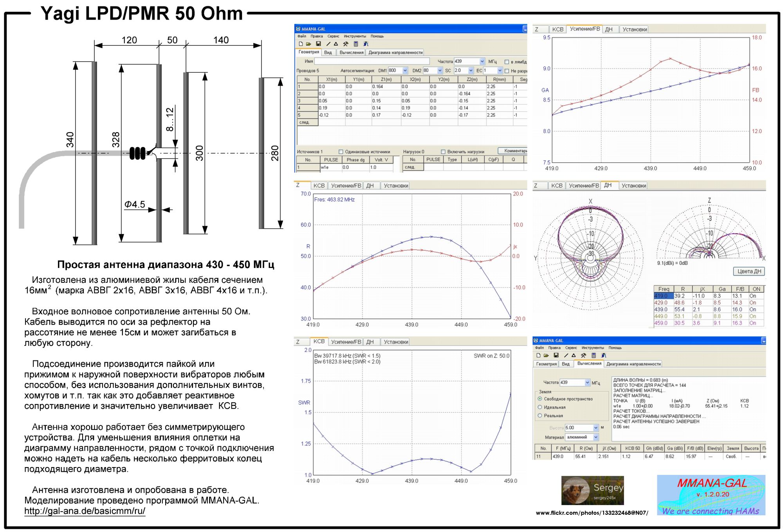This screenshot has width=783, height=532.
Task: Click open-folder icon in upper MMANA-GAL window
Action: [309, 44]
